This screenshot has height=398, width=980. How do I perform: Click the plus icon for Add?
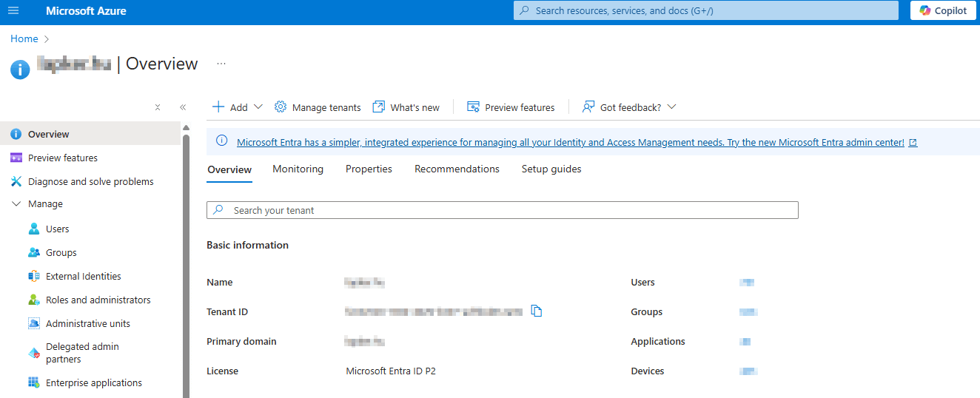(218, 107)
